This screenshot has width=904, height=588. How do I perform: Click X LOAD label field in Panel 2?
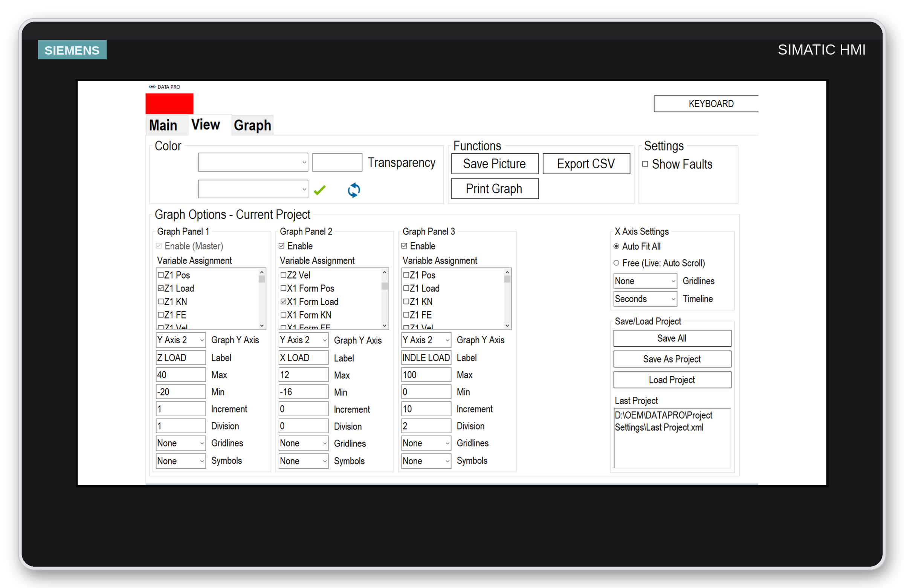304,358
